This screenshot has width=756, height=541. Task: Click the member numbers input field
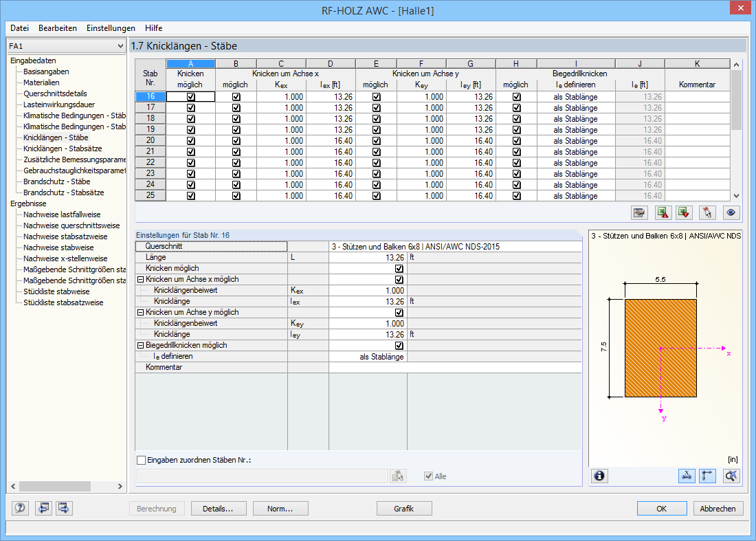coord(262,476)
